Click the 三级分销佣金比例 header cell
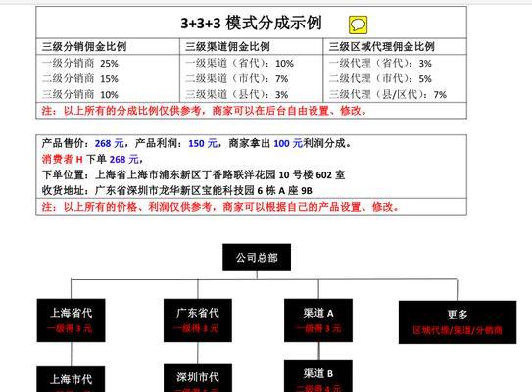Viewport: 532px width, 392px height. (x=108, y=46)
